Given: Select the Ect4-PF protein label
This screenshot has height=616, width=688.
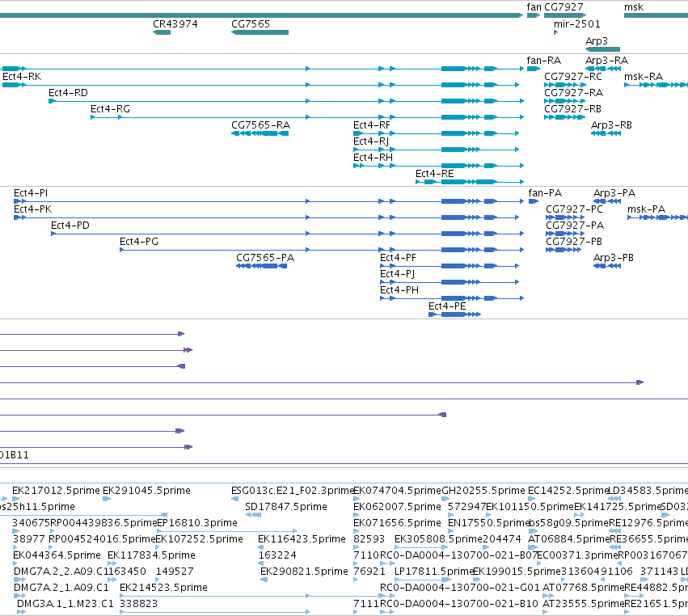Looking at the screenshot, I should point(398,258).
